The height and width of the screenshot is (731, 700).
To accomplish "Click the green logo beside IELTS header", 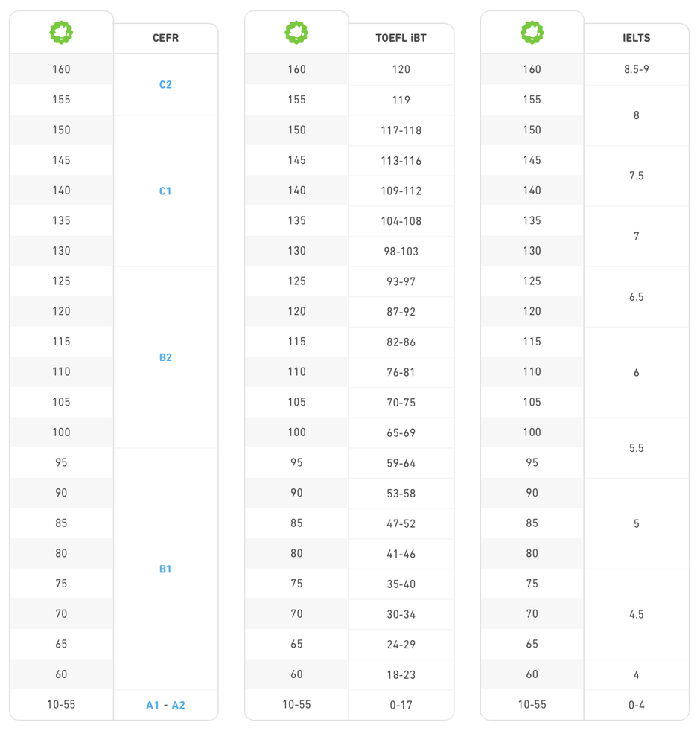I will (532, 33).
